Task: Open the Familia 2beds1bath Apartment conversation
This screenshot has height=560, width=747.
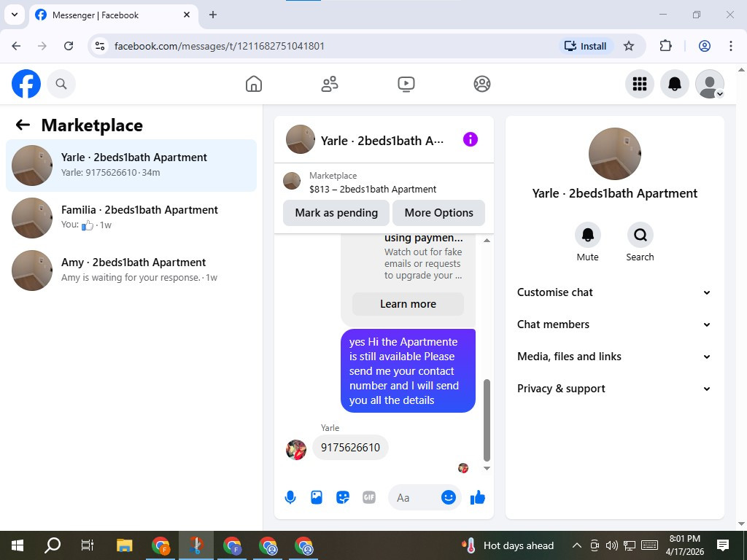Action: pos(131,217)
